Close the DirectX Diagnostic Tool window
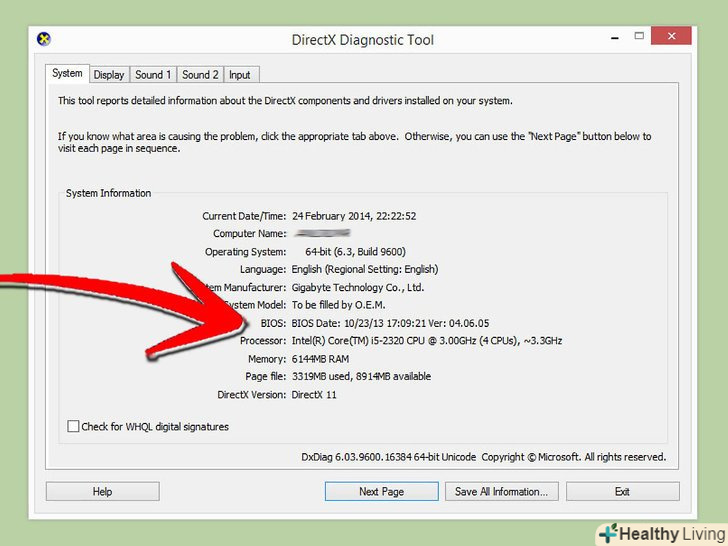 671,37
